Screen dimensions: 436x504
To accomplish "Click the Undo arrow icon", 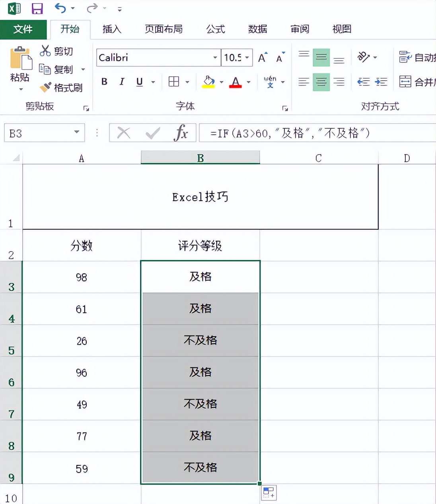I will 60,8.
